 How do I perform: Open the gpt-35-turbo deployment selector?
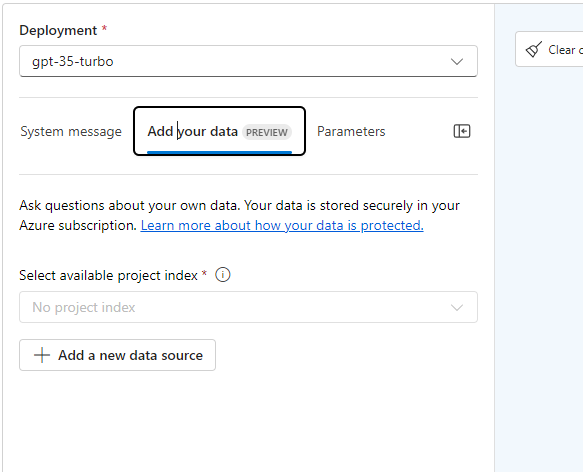pyautogui.click(x=248, y=61)
